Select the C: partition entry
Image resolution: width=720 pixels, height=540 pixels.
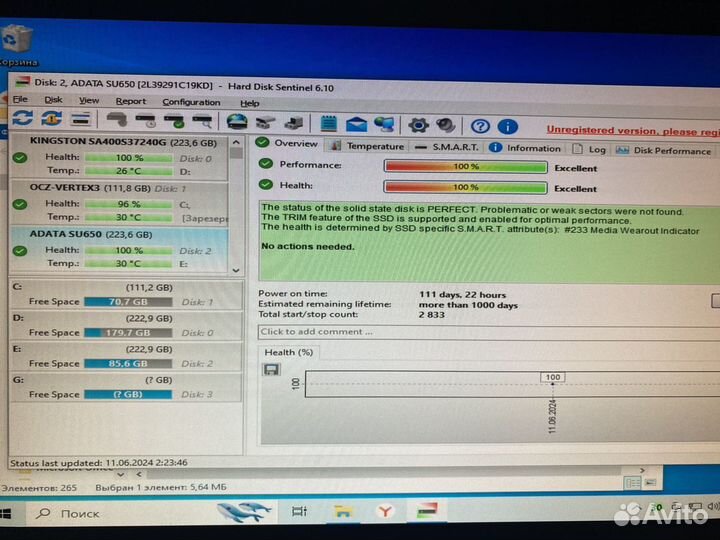[x=126, y=294]
